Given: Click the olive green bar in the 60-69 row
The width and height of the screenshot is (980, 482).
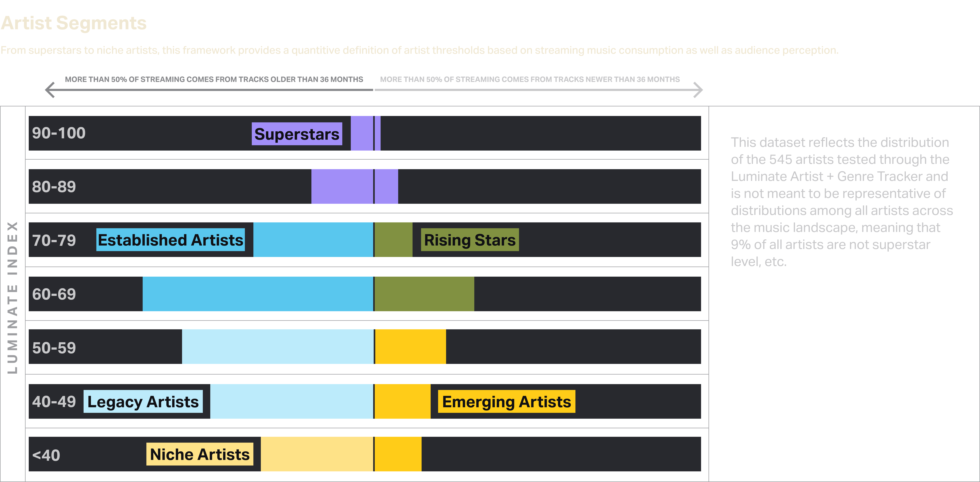Looking at the screenshot, I should [x=424, y=294].
